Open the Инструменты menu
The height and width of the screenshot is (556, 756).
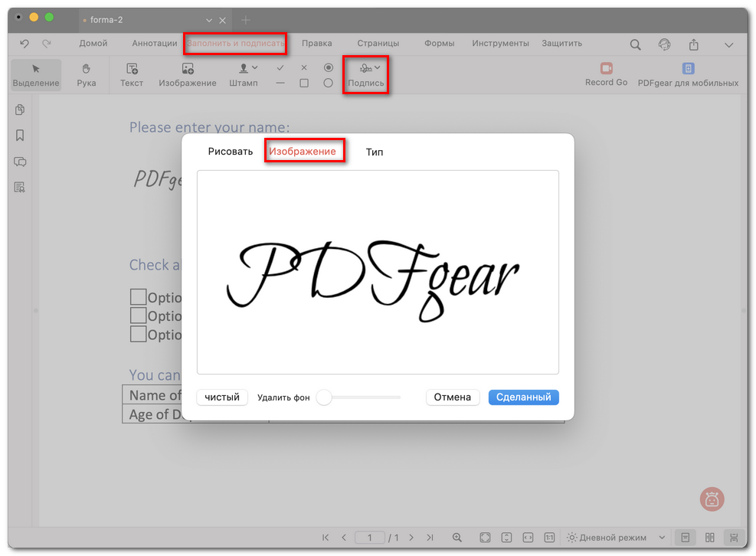point(500,44)
